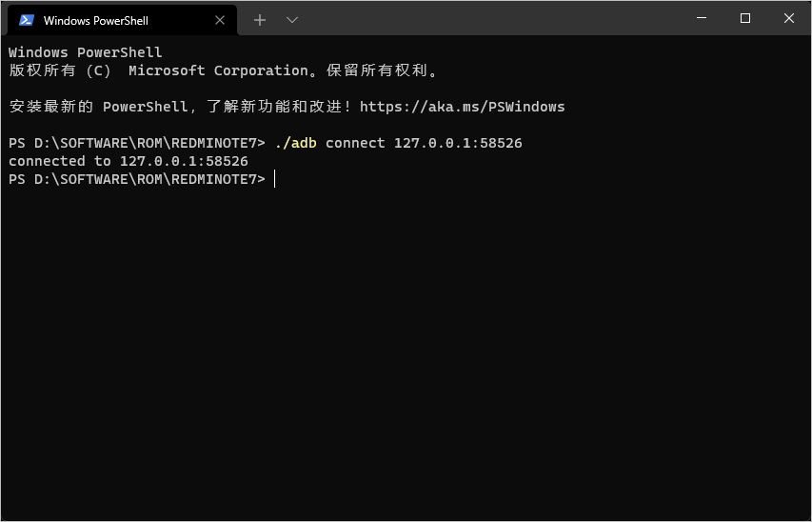Click the blinking cursor at the last prompt
812x522 pixels.
pyautogui.click(x=274, y=179)
